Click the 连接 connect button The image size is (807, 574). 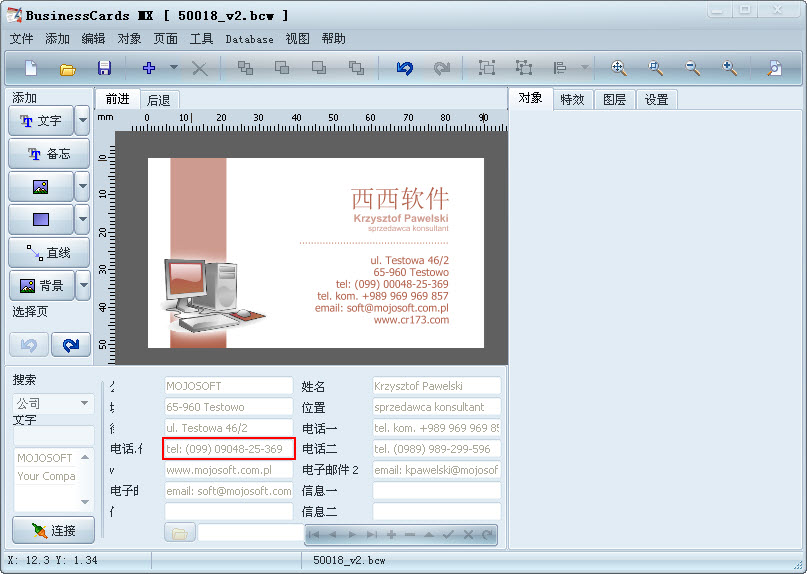coord(52,531)
